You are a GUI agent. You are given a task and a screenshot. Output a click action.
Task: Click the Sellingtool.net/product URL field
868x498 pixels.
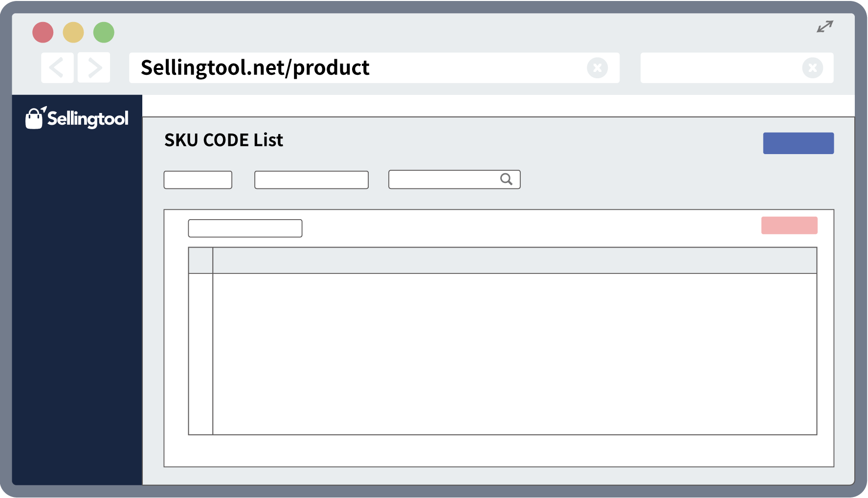click(x=374, y=68)
